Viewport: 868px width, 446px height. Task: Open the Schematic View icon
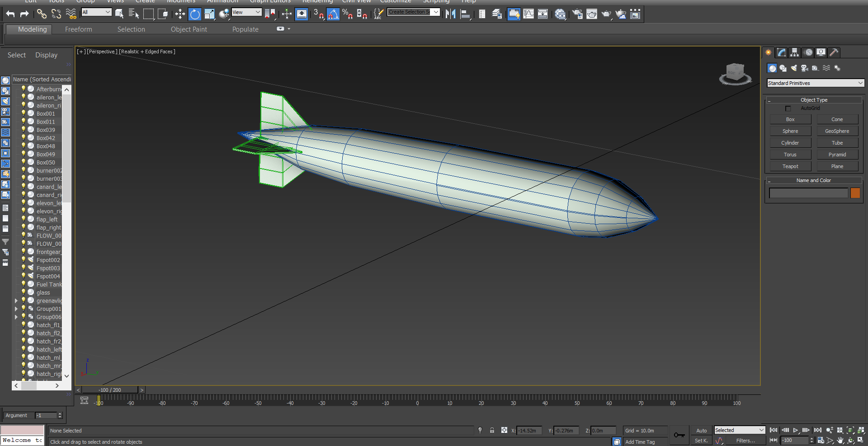pos(543,14)
